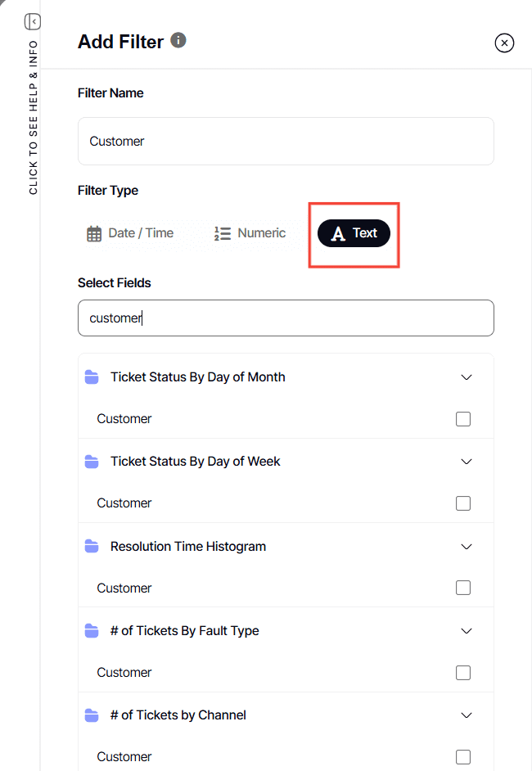Click the Filter Name field containing 'Customer'
This screenshot has width=532, height=771.
pyautogui.click(x=286, y=141)
